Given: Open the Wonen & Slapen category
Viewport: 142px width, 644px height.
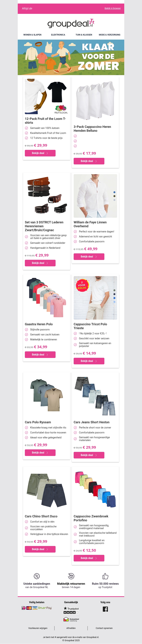Looking at the screenshot, I should [x=32, y=35].
